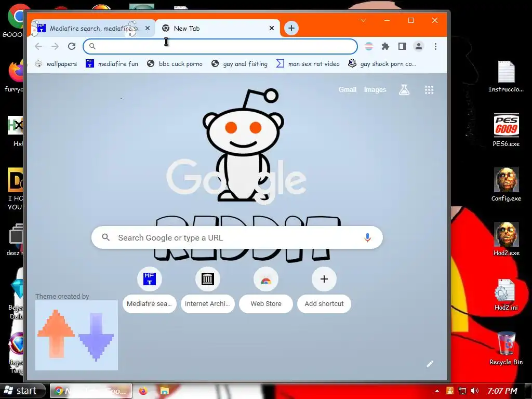Open File Explorer from the taskbar
The width and height of the screenshot is (532, 399).
point(165,391)
